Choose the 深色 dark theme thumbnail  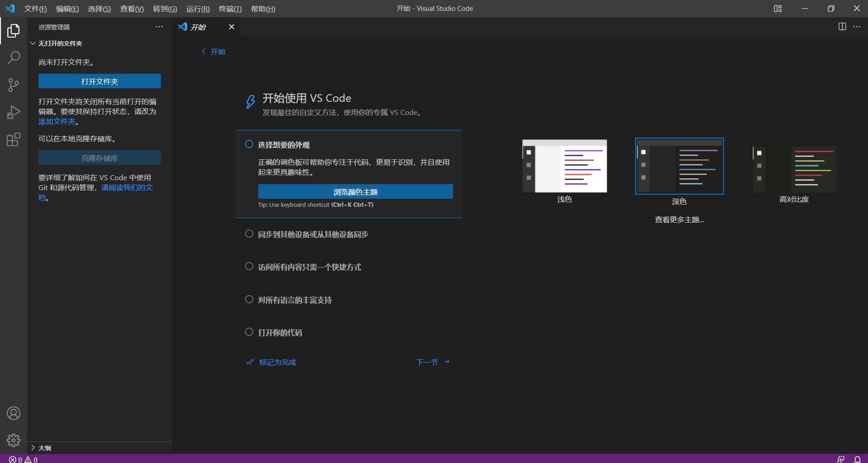point(680,166)
